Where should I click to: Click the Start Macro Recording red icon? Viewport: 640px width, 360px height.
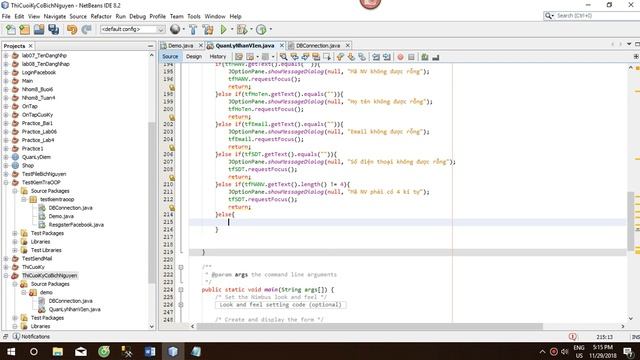(400, 57)
